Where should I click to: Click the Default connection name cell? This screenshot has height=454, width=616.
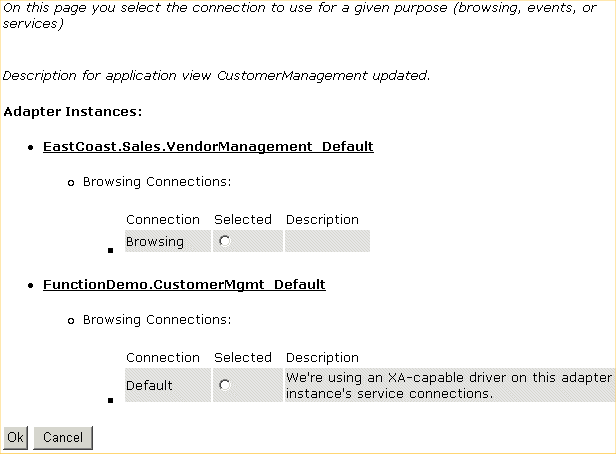pos(149,385)
